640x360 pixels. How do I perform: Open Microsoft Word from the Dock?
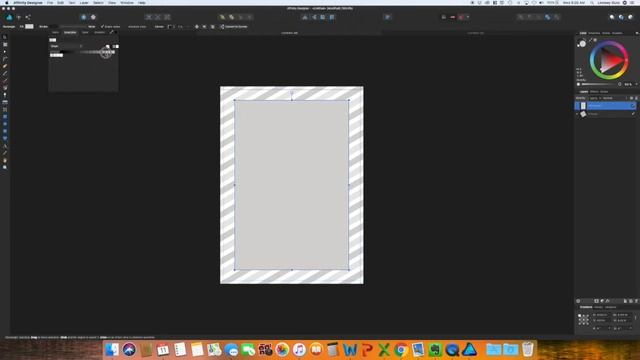coord(350,350)
